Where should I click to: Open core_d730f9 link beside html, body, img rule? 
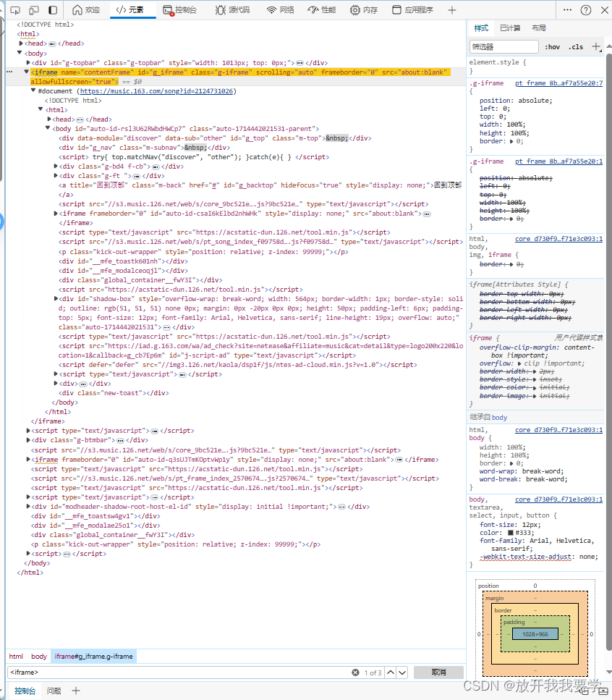[558, 239]
